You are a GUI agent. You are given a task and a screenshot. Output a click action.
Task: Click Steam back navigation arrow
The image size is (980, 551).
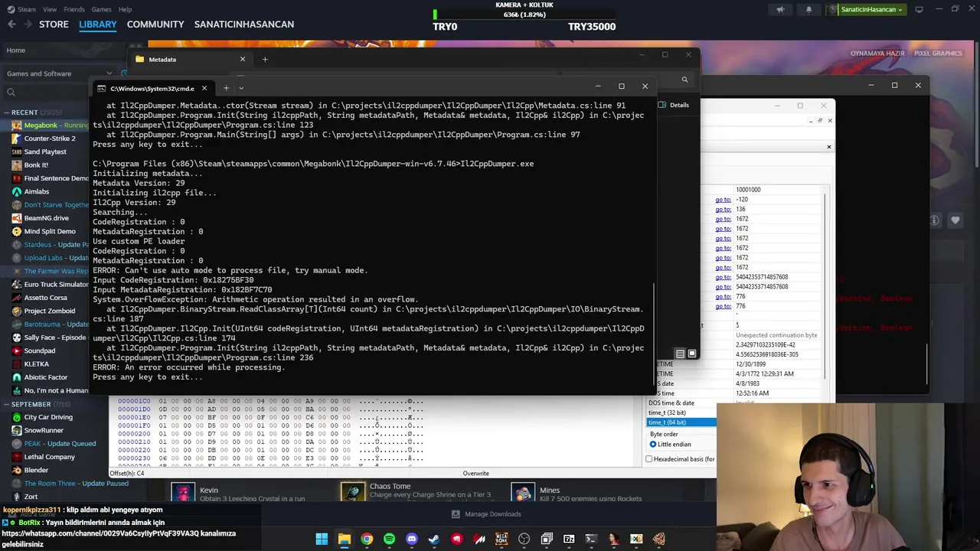coord(11,24)
